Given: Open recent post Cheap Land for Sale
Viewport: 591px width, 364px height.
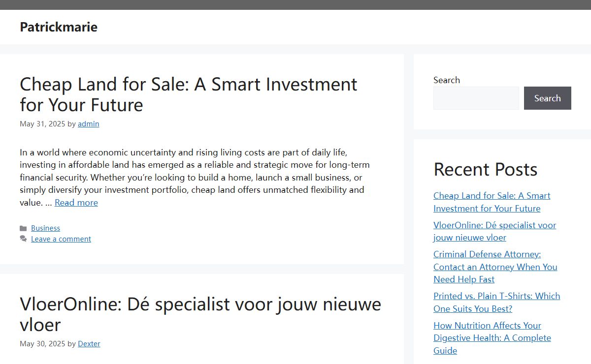Looking at the screenshot, I should point(492,202).
